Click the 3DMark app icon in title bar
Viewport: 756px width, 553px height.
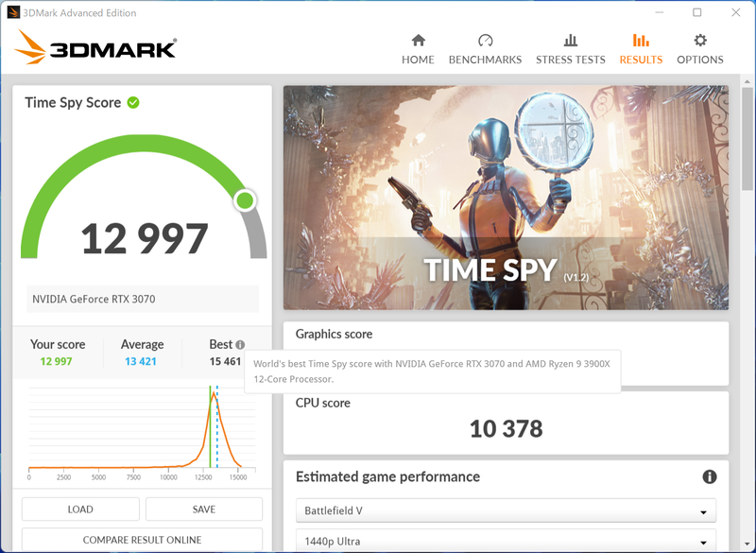coord(11,12)
